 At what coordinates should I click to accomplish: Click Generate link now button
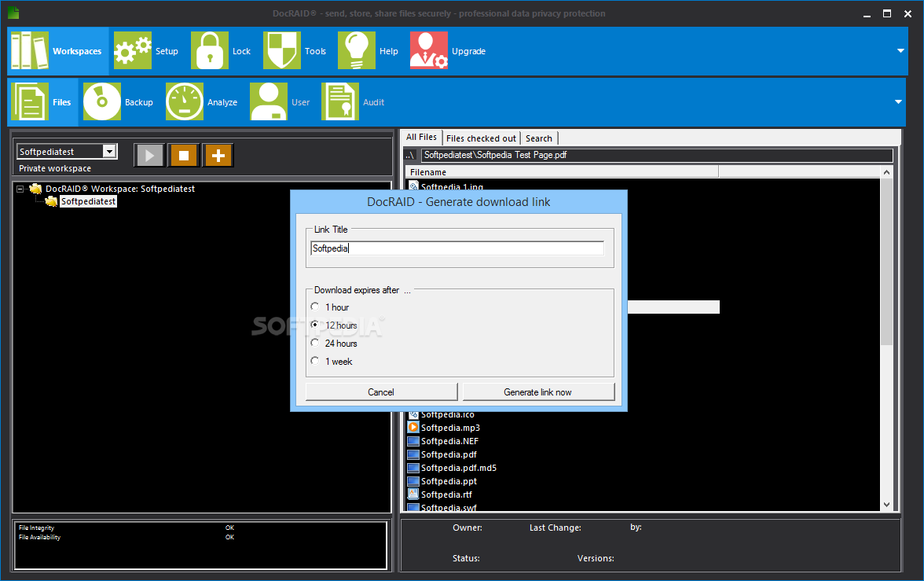click(x=538, y=392)
